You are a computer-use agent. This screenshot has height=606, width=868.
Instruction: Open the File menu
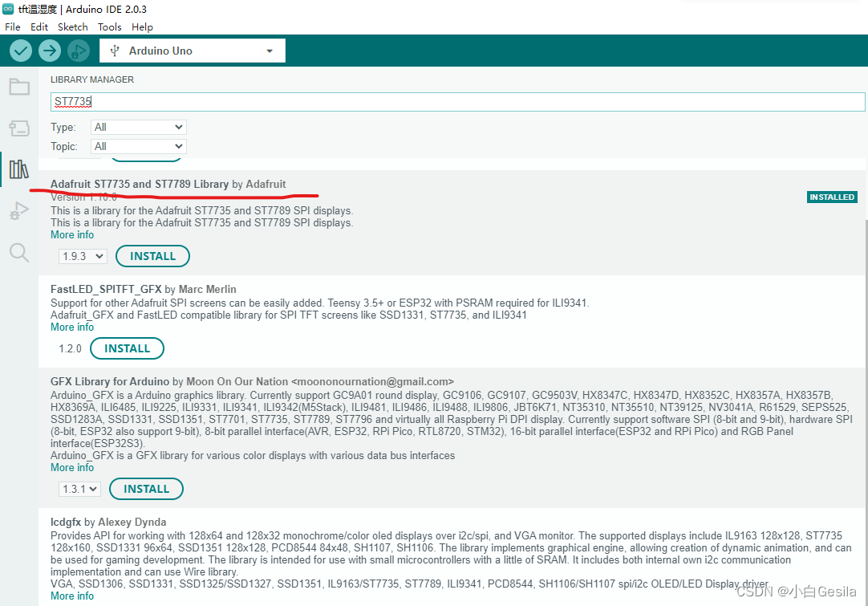pos(12,27)
